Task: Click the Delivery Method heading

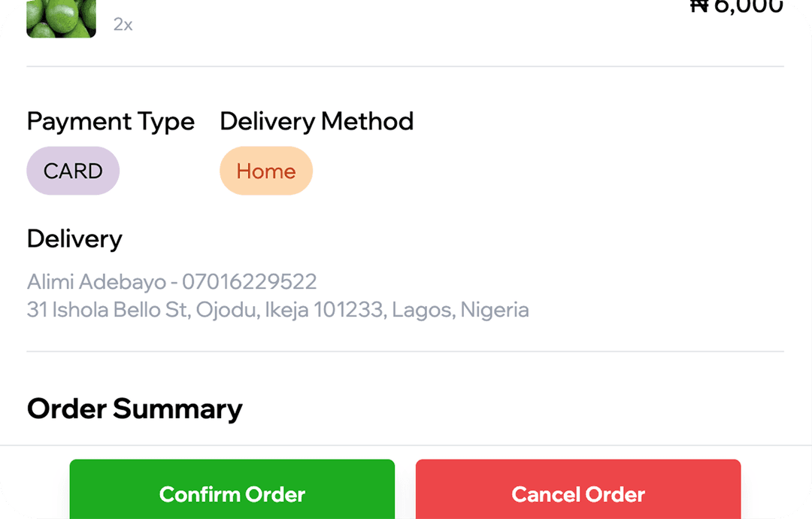Action: coord(317,121)
